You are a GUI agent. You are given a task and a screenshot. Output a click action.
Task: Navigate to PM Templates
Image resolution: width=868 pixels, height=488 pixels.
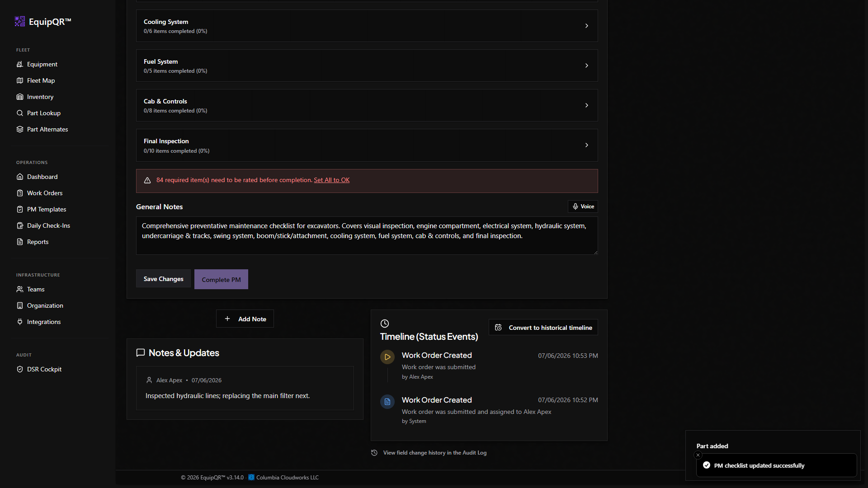click(47, 209)
